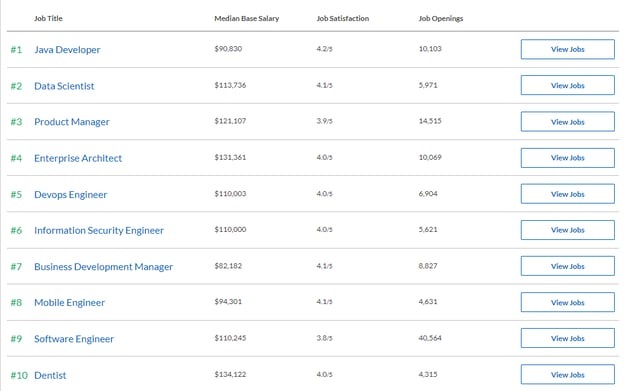Open the Mobile Engineer job title link

click(70, 303)
